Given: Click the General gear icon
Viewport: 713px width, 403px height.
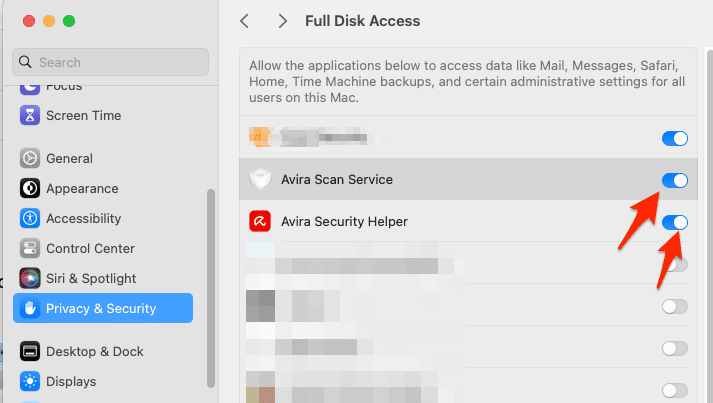Looking at the screenshot, I should (30, 158).
